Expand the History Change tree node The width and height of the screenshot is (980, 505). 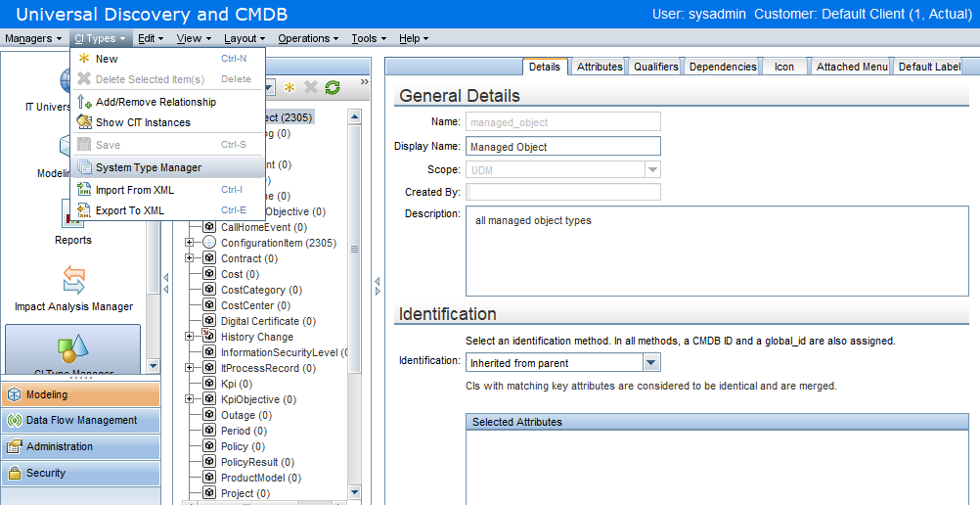(x=190, y=337)
